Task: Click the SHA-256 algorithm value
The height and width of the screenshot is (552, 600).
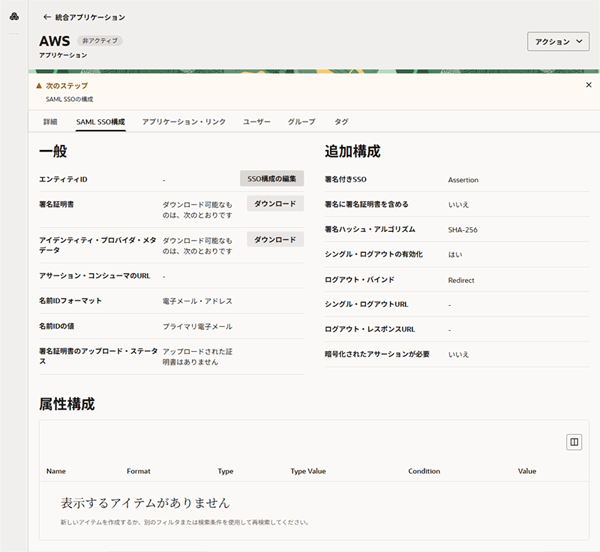Action: [463, 230]
